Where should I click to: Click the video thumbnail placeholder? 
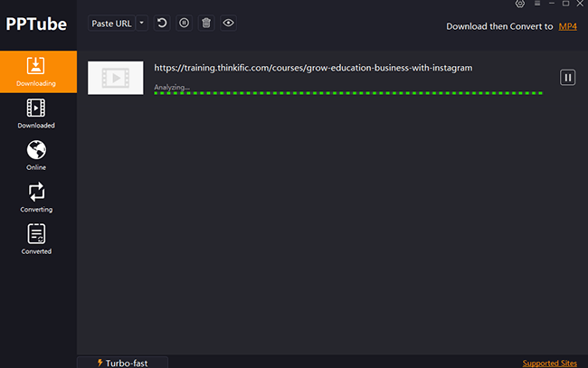(116, 78)
